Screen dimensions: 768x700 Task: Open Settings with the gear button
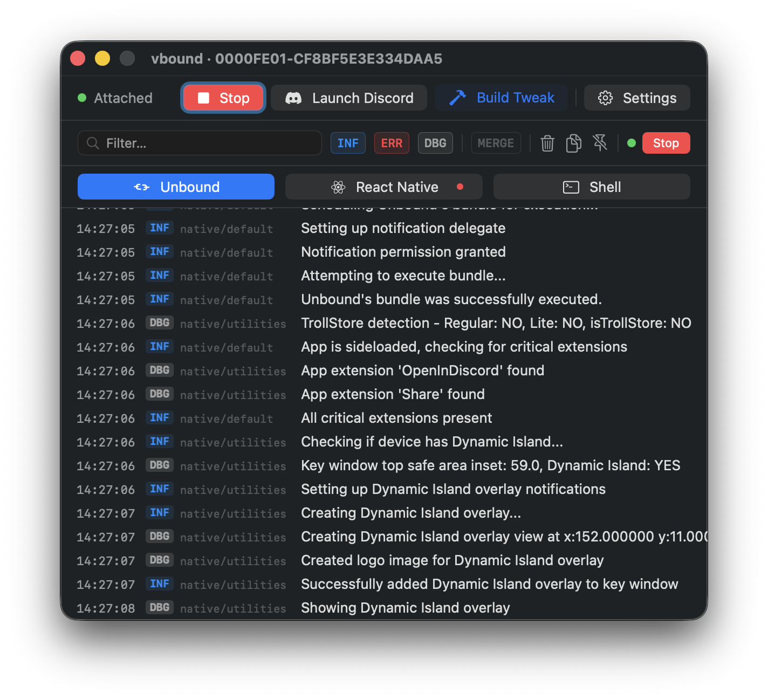tap(637, 98)
